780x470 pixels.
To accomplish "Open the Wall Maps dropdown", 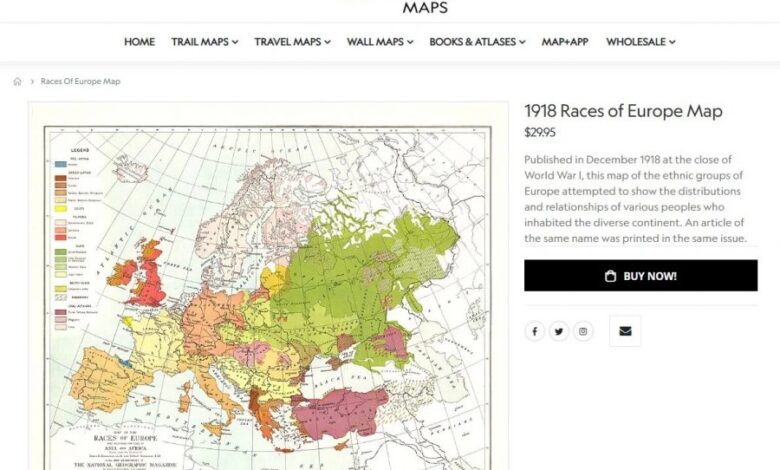I will click(x=380, y=42).
